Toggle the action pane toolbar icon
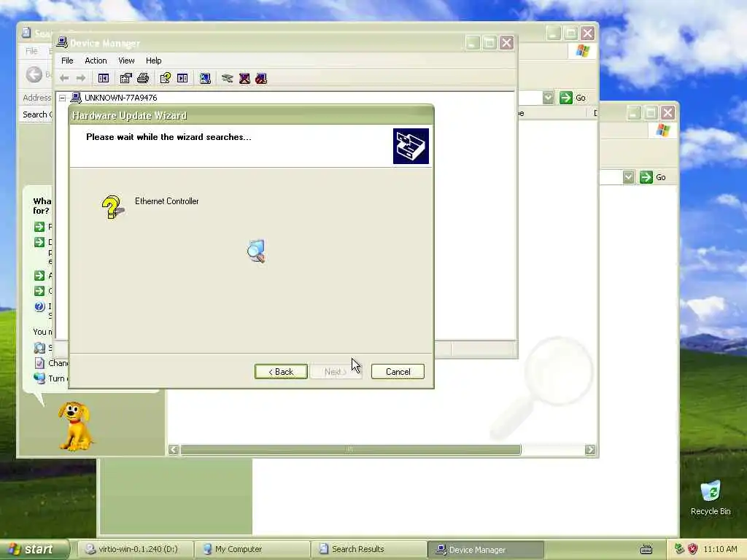Image resolution: width=747 pixels, height=560 pixels. pyautogui.click(x=182, y=78)
